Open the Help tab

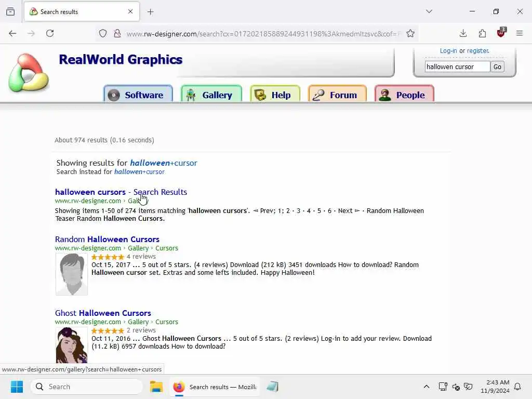pyautogui.click(x=275, y=95)
